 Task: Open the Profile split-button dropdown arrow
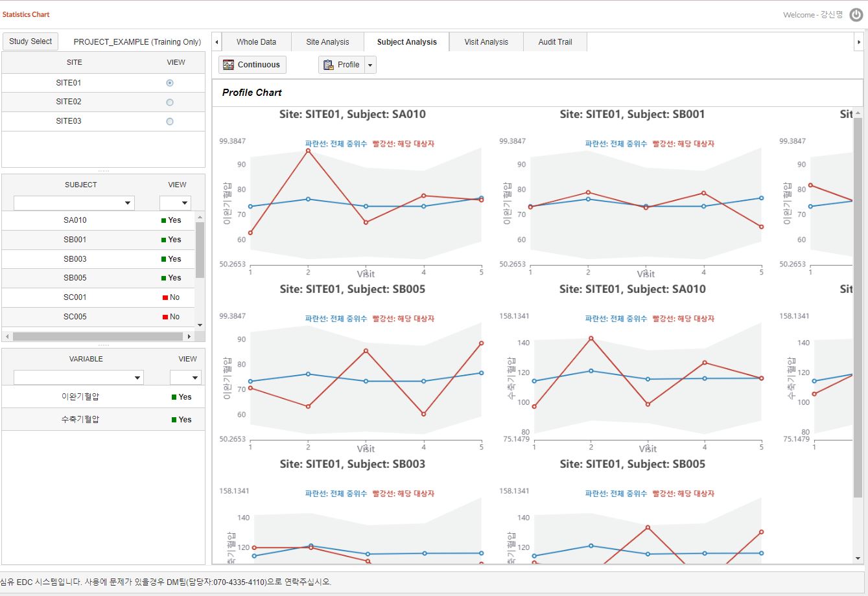370,65
